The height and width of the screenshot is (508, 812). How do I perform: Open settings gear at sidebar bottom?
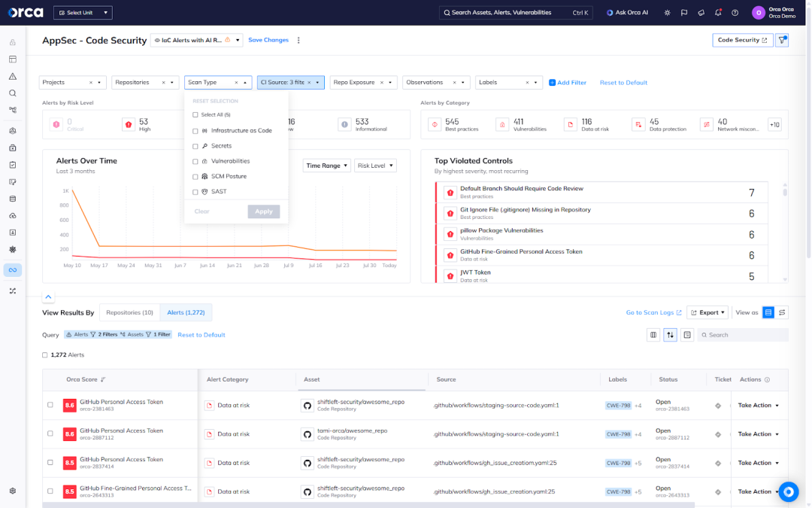pyautogui.click(x=13, y=491)
